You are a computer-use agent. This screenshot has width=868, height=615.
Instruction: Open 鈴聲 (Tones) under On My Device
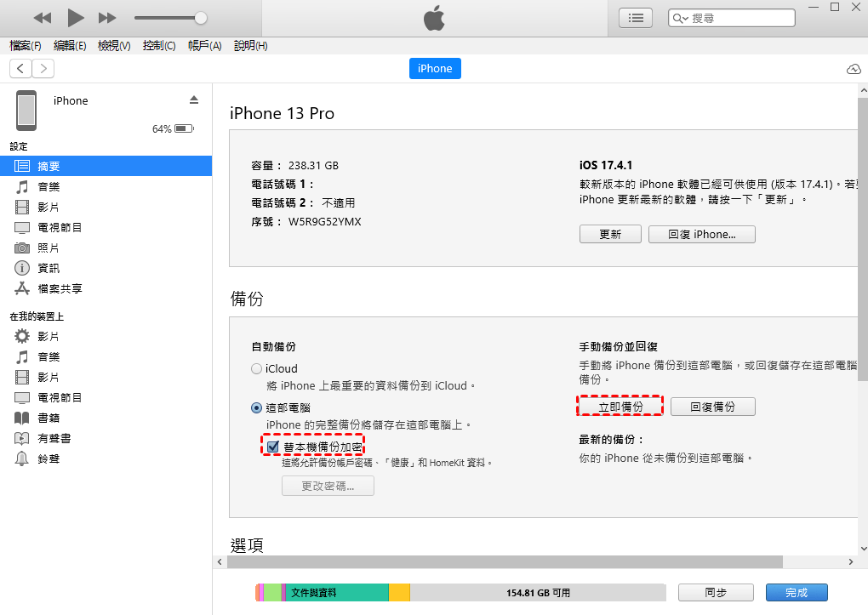[x=49, y=458]
